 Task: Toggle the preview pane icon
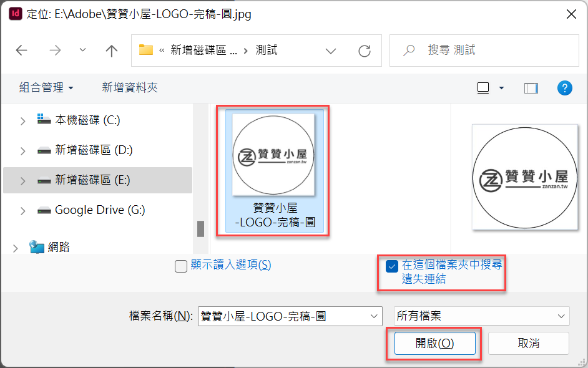coord(531,88)
